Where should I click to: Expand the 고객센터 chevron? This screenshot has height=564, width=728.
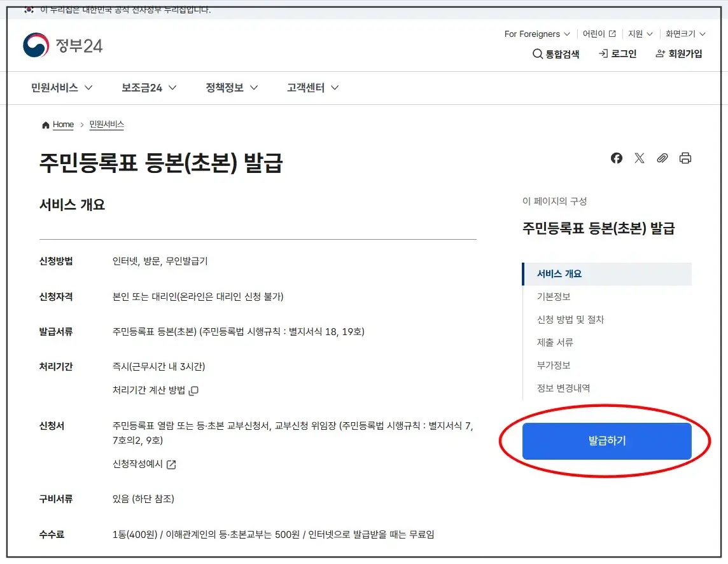click(334, 88)
